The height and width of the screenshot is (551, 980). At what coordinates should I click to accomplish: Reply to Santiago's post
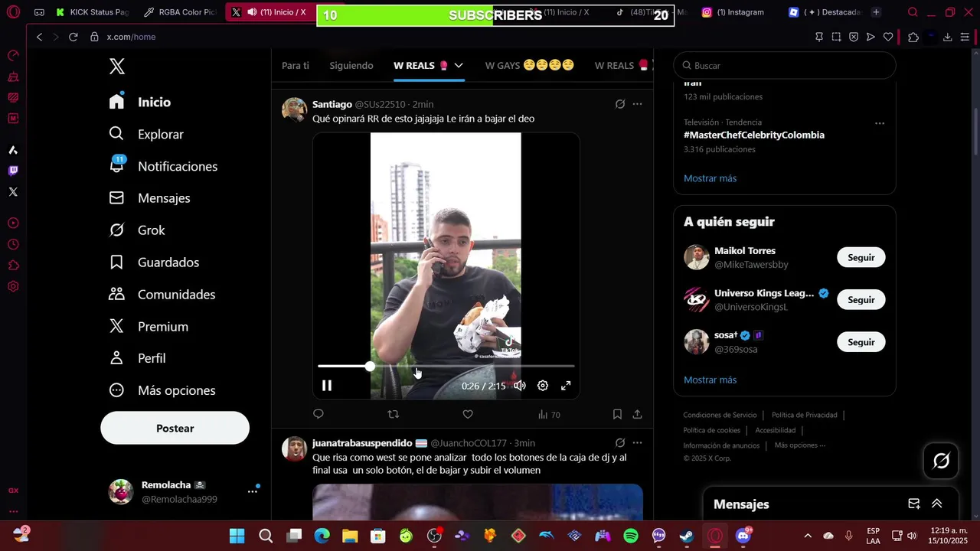point(318,414)
